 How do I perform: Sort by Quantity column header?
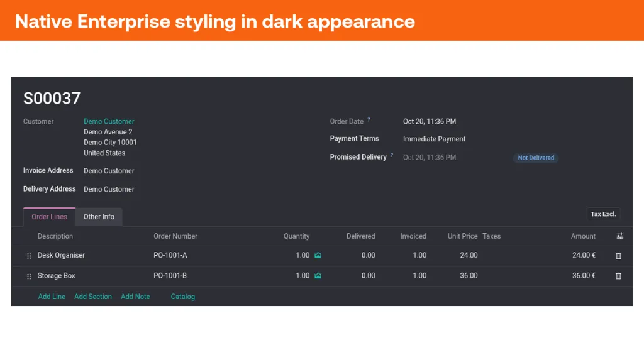296,236
